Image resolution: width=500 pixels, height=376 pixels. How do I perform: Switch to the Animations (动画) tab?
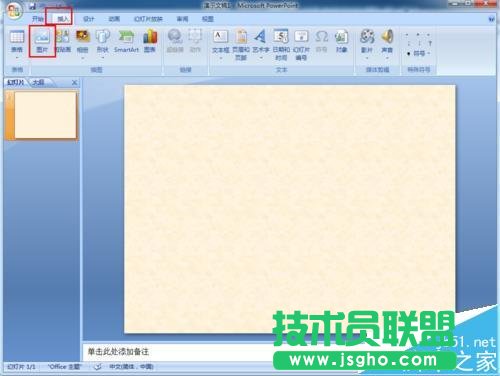114,19
